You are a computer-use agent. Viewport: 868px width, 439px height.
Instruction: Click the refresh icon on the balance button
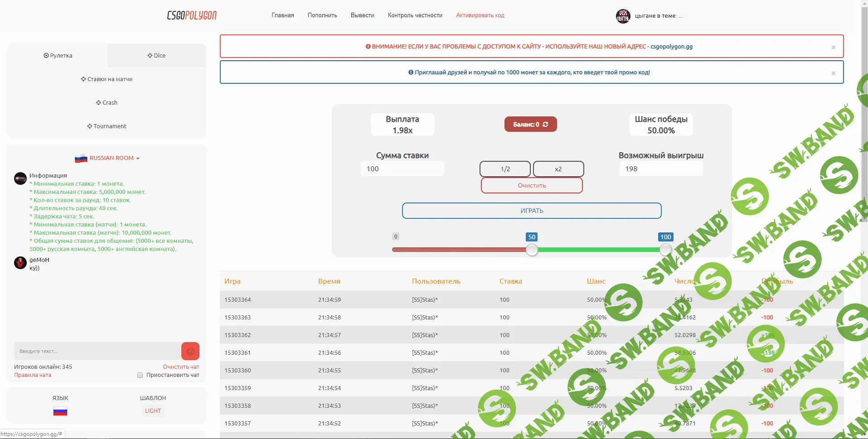[x=545, y=124]
